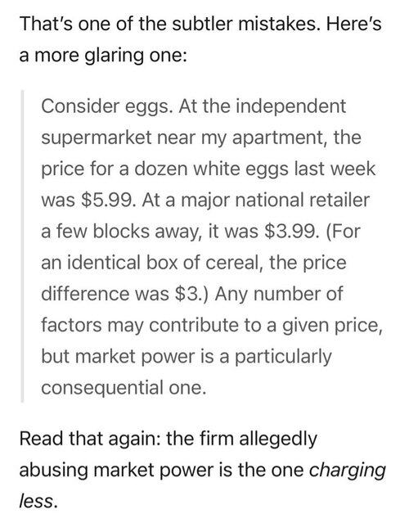Image resolution: width=409 pixels, height=532 pixels.
Task: Click the italicized word "less." at the bottom
Action: tap(38, 501)
